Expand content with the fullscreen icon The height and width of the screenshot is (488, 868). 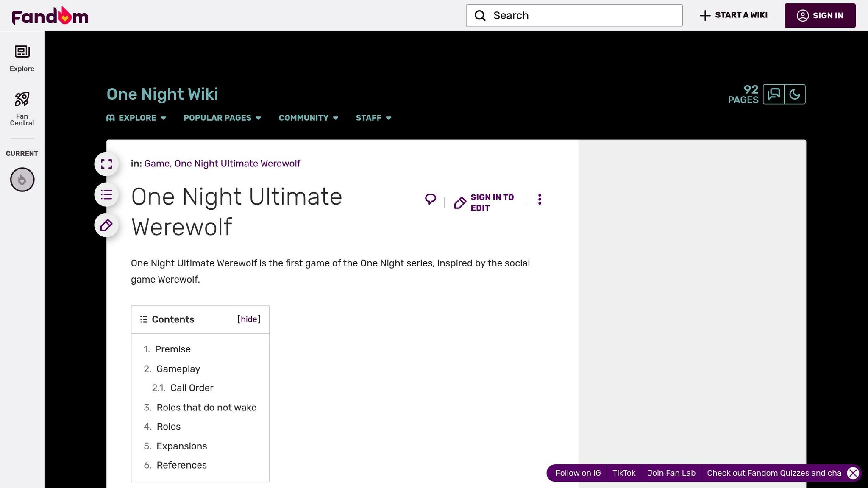106,164
